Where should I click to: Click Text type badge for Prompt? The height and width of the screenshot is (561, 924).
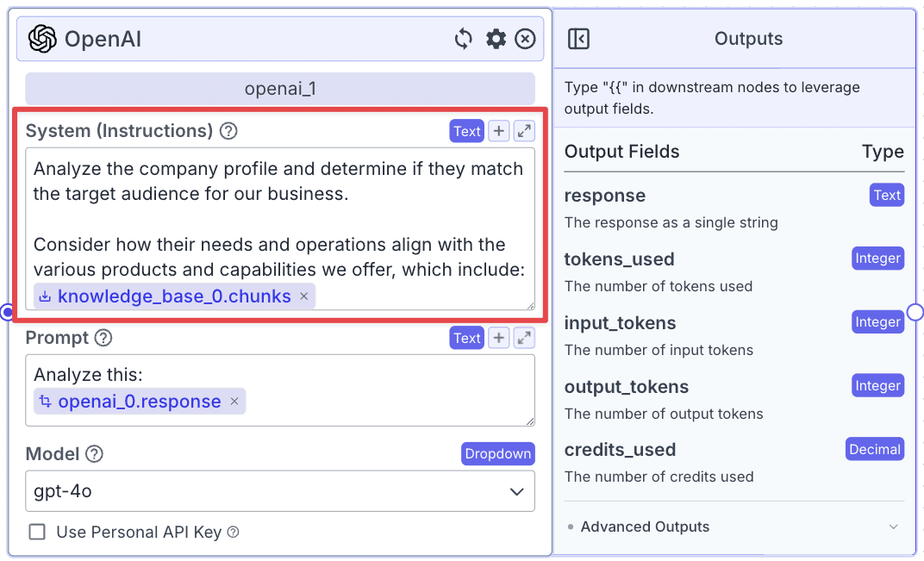[466, 338]
